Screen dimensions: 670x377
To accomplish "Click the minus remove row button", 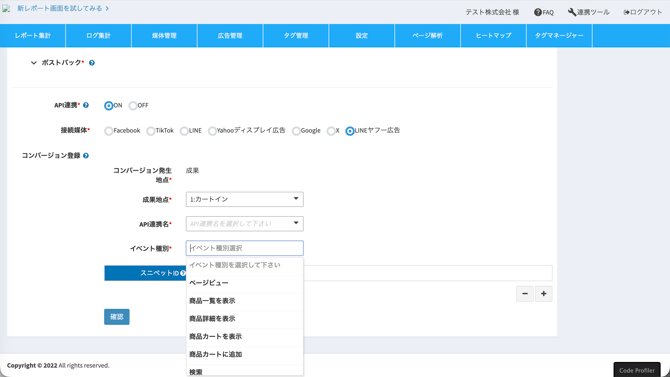I will (525, 294).
